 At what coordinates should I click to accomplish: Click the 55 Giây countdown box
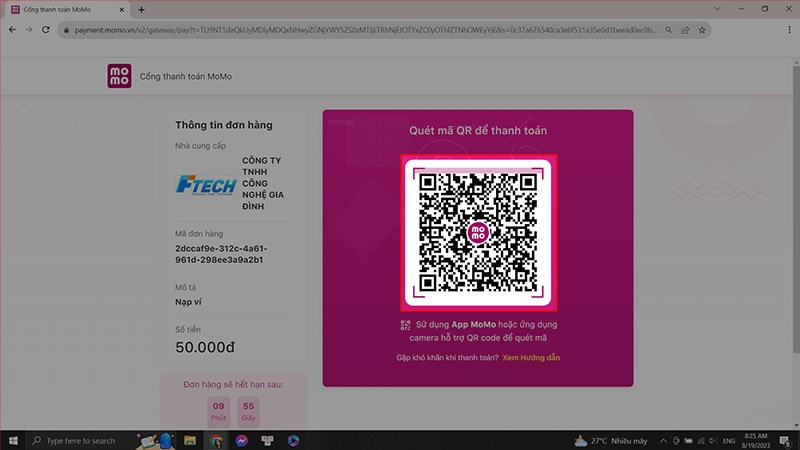[248, 411]
